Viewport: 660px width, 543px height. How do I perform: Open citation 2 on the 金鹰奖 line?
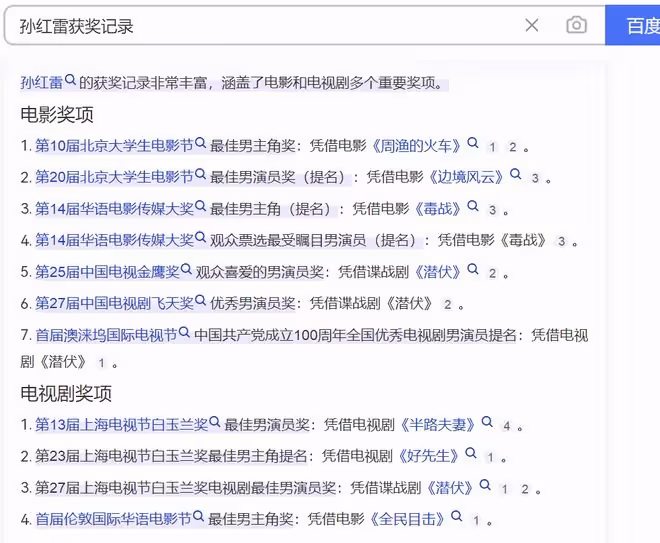point(492,273)
